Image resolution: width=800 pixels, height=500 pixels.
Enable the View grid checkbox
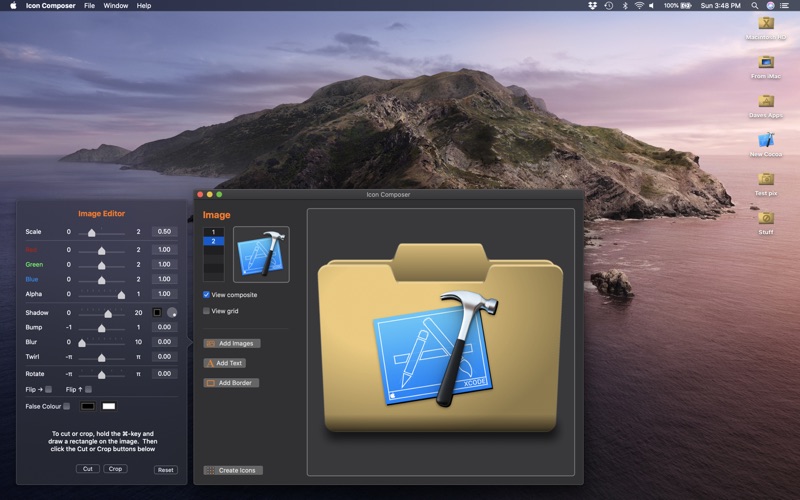click(x=206, y=311)
